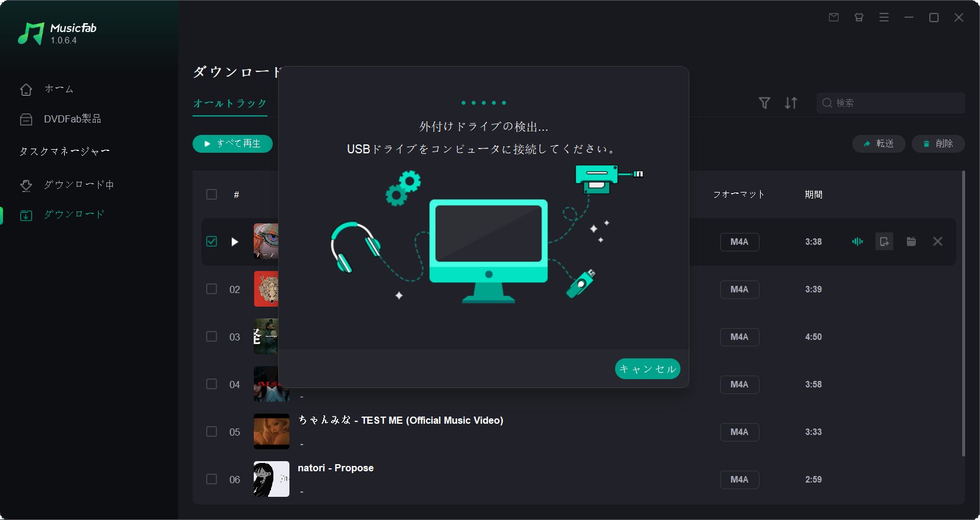Viewport: 980px width, 520px height.
Task: Click the 2:59 duration of track 06
Action: [x=814, y=480]
